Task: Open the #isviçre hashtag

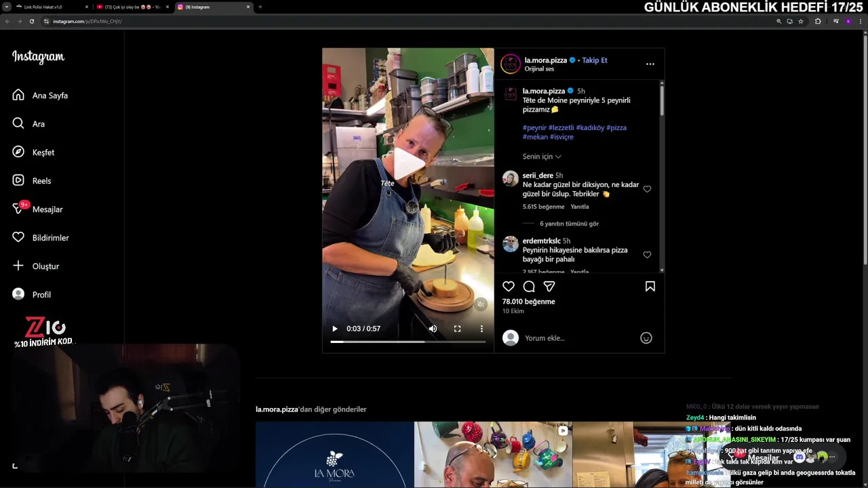Action: (x=561, y=137)
